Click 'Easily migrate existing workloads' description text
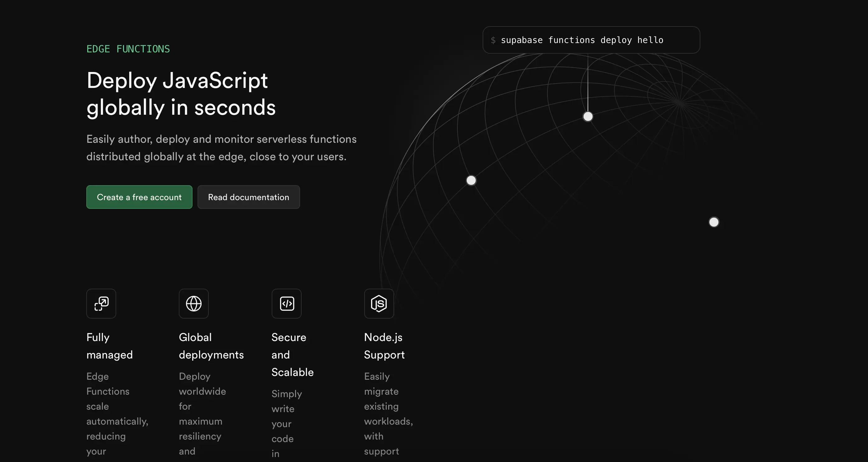868x462 pixels. (x=388, y=413)
